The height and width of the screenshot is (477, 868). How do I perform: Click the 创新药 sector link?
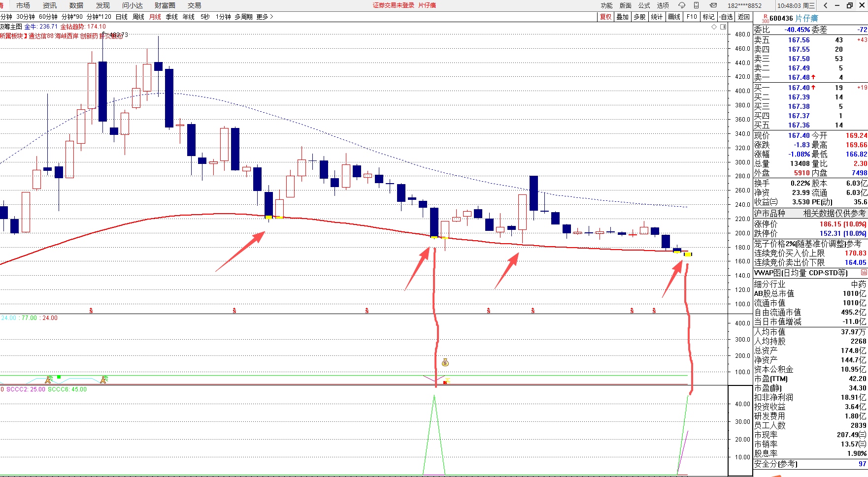click(x=89, y=36)
